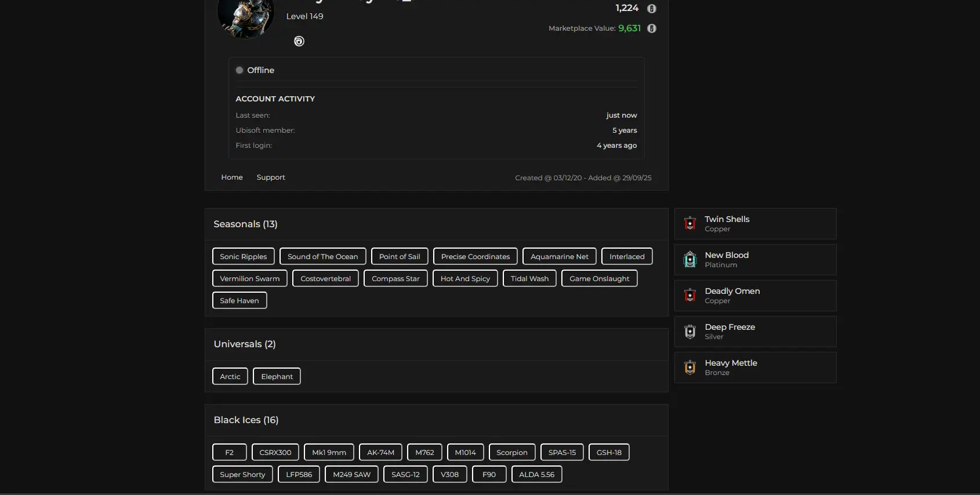Click the Deep Freeze silver rank icon
This screenshot has height=495, width=980.
pos(689,332)
